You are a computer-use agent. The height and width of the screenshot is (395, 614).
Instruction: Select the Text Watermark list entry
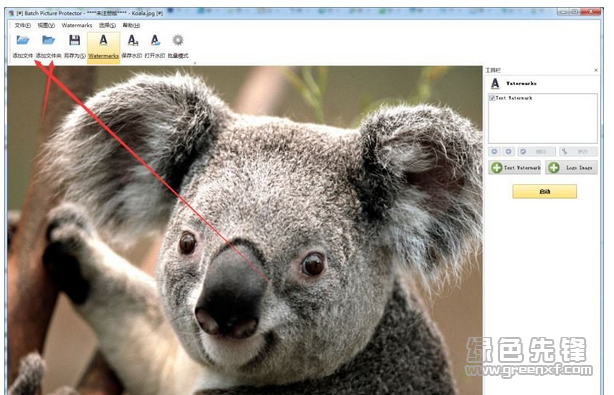tap(514, 98)
